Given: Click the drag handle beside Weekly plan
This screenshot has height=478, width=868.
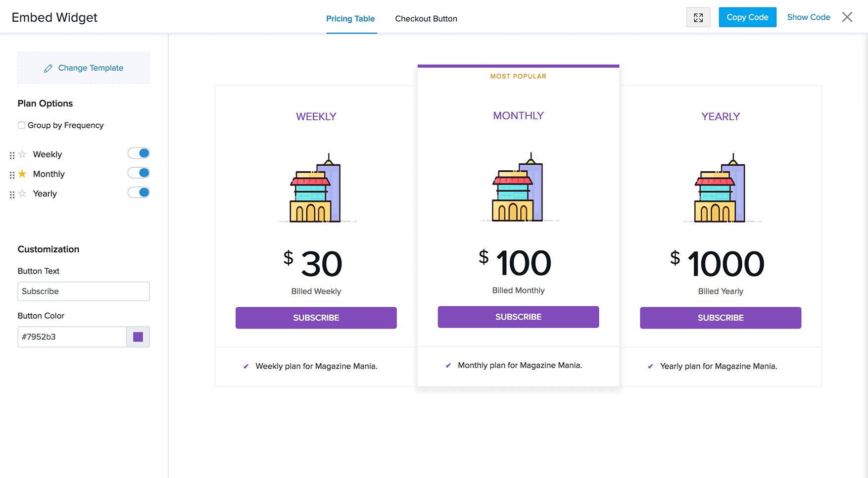Looking at the screenshot, I should coord(12,154).
